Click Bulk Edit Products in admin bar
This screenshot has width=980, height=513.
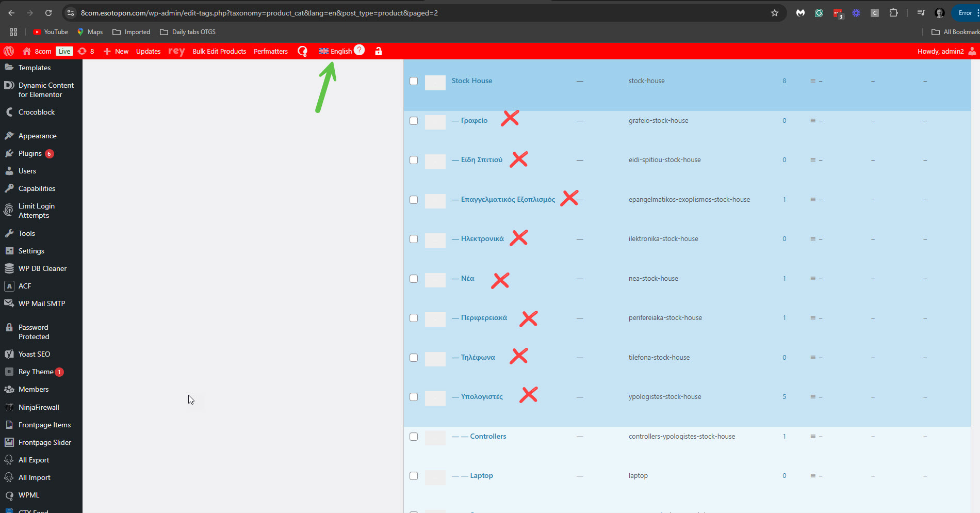click(219, 51)
